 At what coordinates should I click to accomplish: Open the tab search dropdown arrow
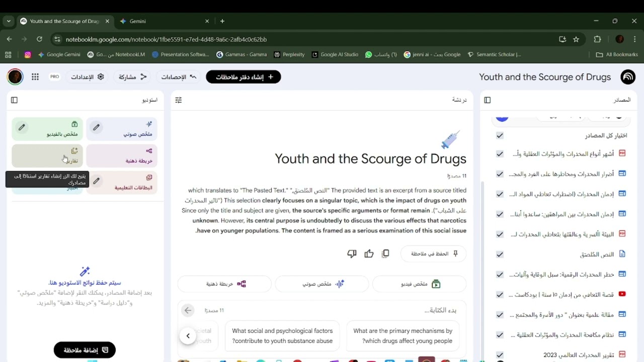pos(9,21)
